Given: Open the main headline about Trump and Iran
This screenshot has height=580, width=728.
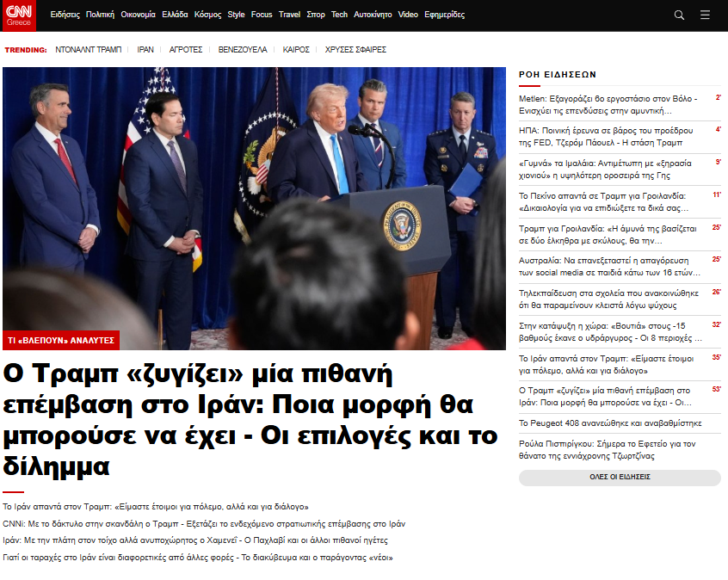Looking at the screenshot, I should 250,420.
